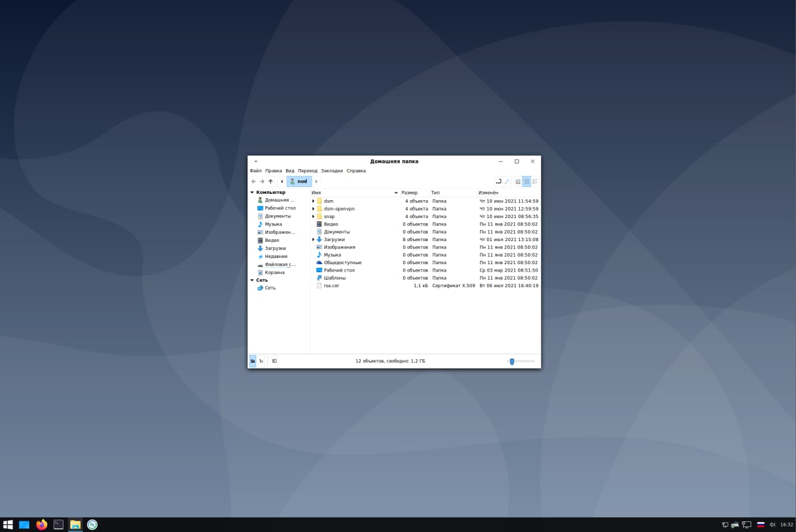796x532 pixels.
Task: Show the desktop via the blue taskbar icon
Action: [24, 525]
